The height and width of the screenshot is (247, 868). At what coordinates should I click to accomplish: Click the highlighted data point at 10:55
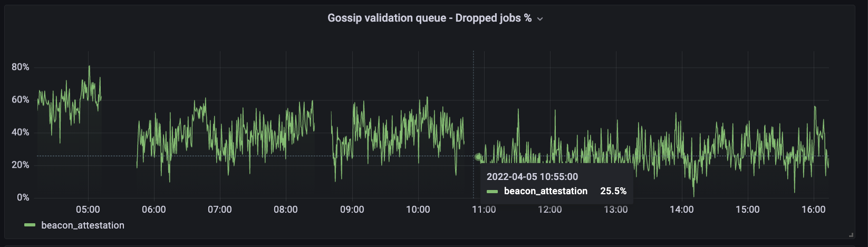pos(478,157)
